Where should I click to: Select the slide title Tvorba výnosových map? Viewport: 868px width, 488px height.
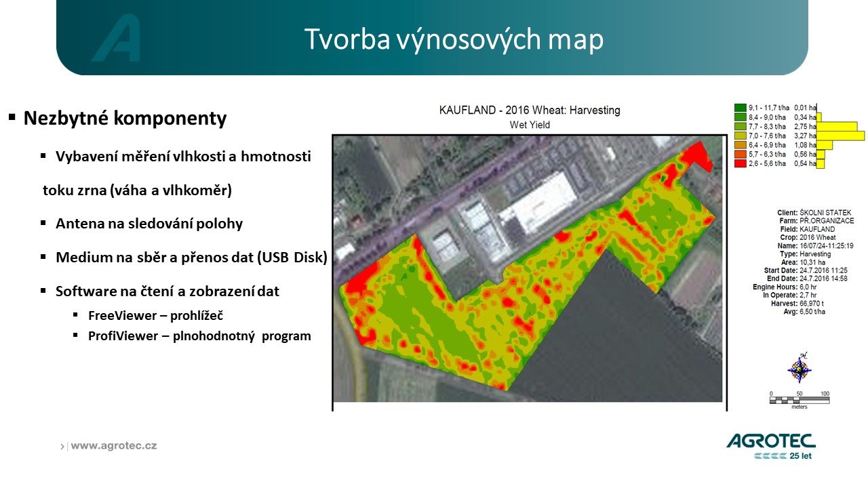tap(453, 39)
